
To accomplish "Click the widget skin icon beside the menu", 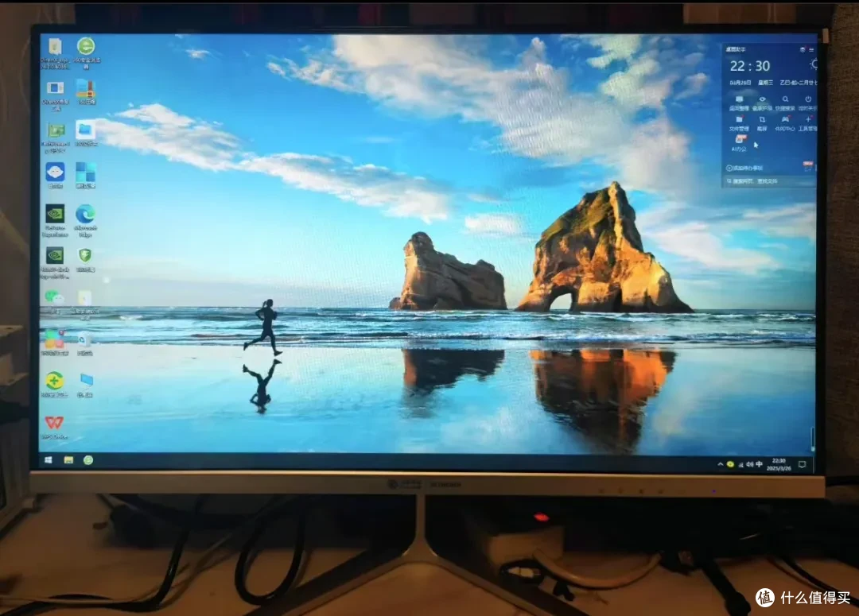I will pyautogui.click(x=802, y=49).
